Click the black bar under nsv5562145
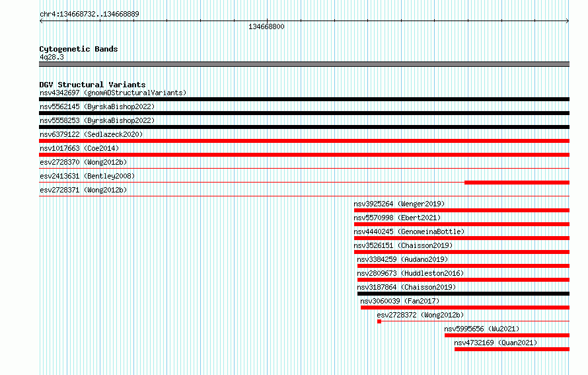588x375 pixels. point(304,113)
